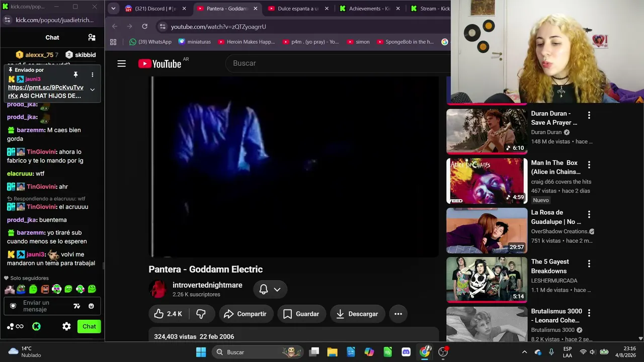Click the Guardar button

point(301,314)
